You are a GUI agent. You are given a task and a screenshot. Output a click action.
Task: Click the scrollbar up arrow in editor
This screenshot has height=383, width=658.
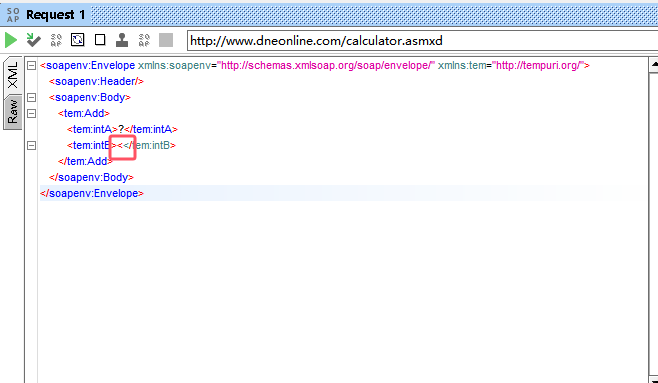(654, 65)
